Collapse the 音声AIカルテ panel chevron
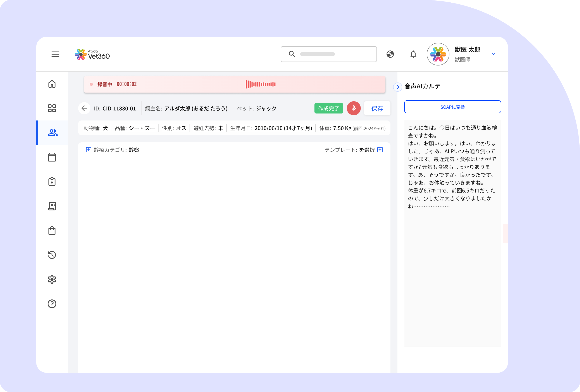The height and width of the screenshot is (392, 580). click(398, 87)
